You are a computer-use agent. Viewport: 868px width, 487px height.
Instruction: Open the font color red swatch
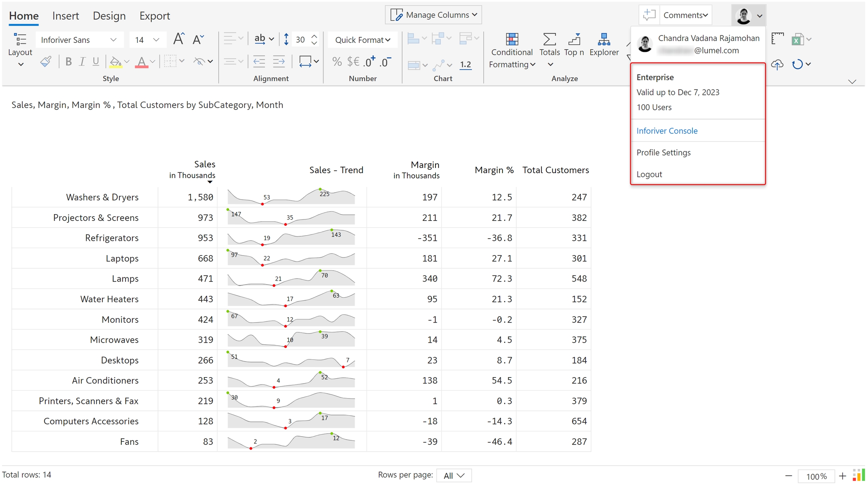[x=141, y=62]
